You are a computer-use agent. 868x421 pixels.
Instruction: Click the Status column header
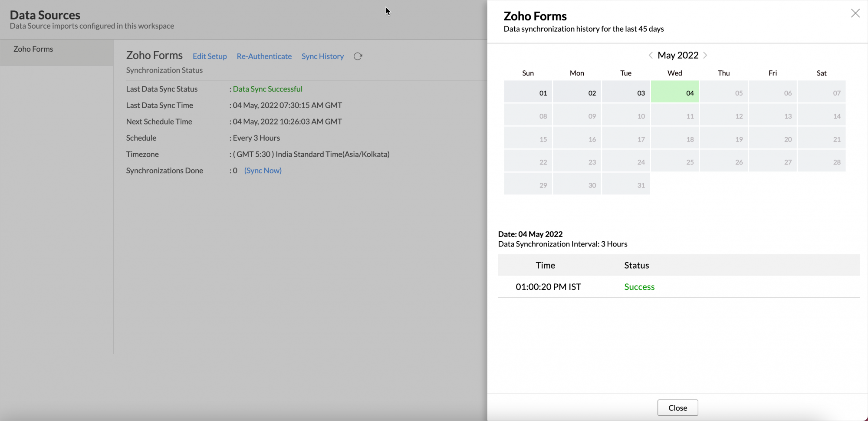click(x=637, y=265)
